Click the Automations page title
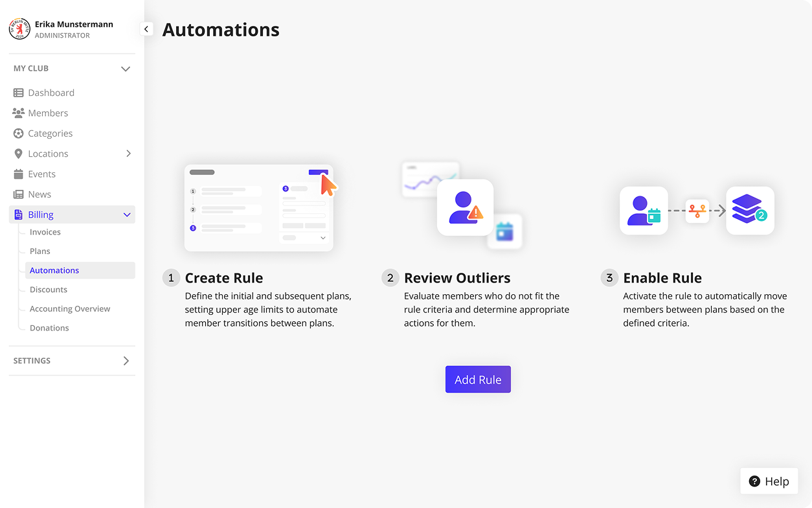 pyautogui.click(x=221, y=30)
